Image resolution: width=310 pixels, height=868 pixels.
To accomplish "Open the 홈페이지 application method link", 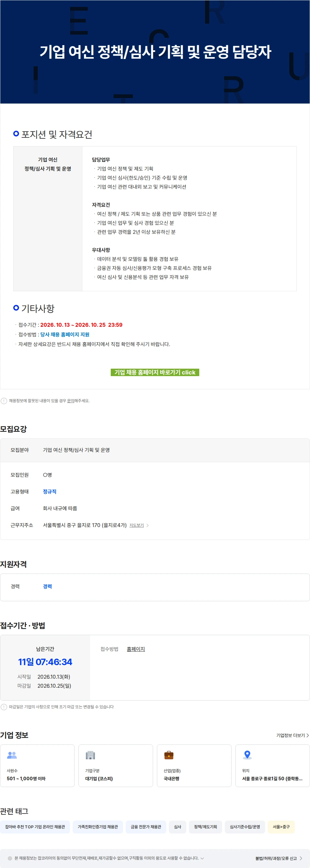I will coord(136,649).
